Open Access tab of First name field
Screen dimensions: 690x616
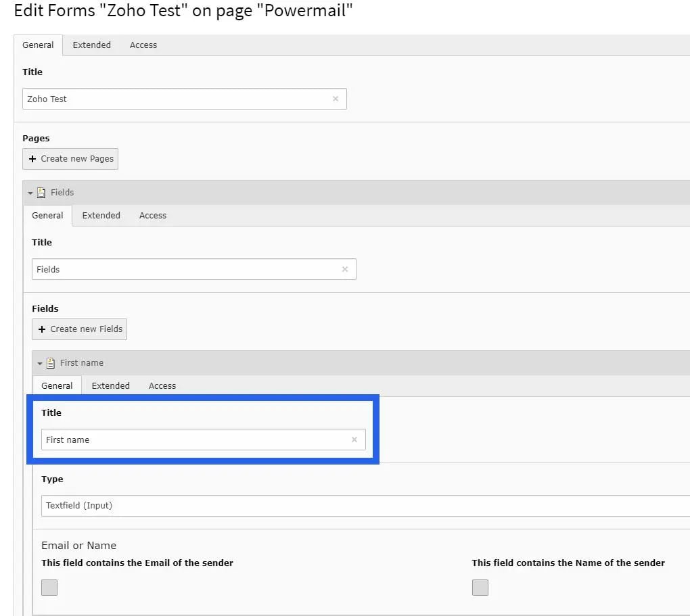tap(162, 386)
